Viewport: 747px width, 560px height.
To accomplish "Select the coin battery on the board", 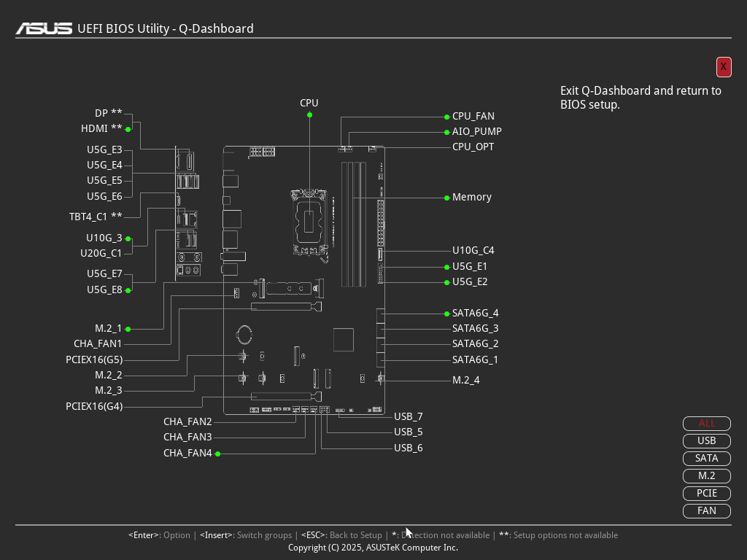I will [244, 334].
